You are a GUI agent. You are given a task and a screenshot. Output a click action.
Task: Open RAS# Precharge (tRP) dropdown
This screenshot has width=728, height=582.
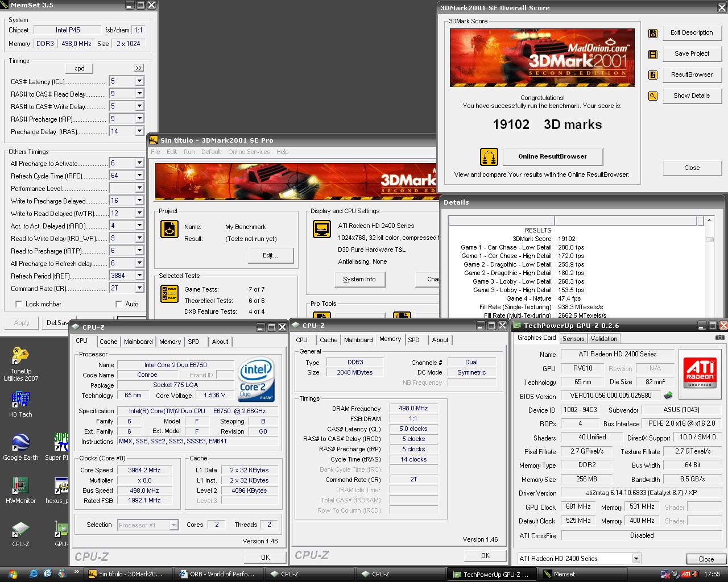pyautogui.click(x=139, y=119)
